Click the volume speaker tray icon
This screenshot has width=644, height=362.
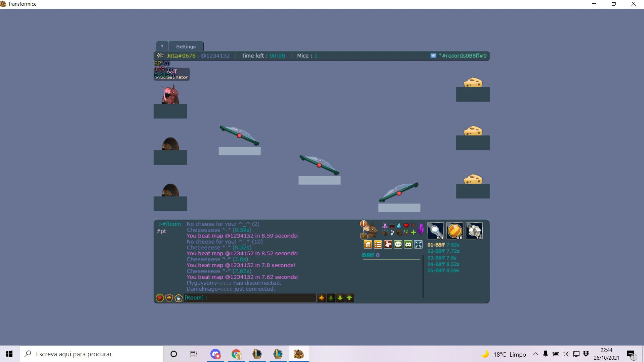click(566, 354)
